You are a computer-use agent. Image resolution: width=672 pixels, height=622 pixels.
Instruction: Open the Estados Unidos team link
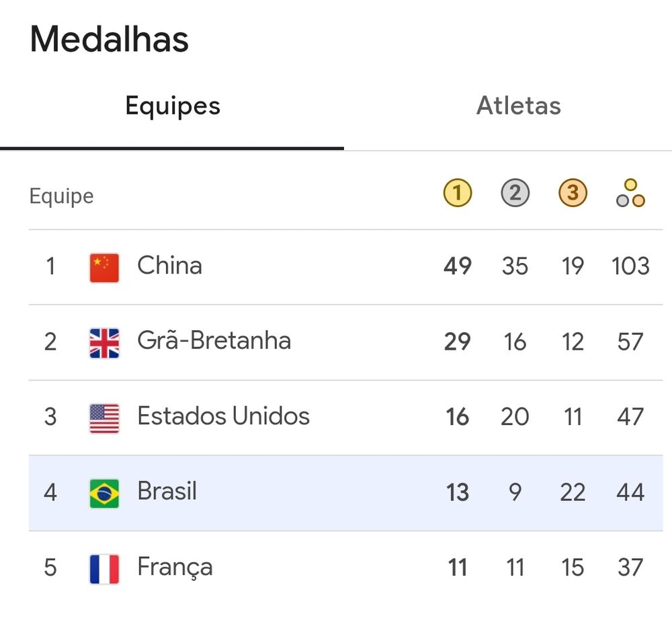(223, 416)
